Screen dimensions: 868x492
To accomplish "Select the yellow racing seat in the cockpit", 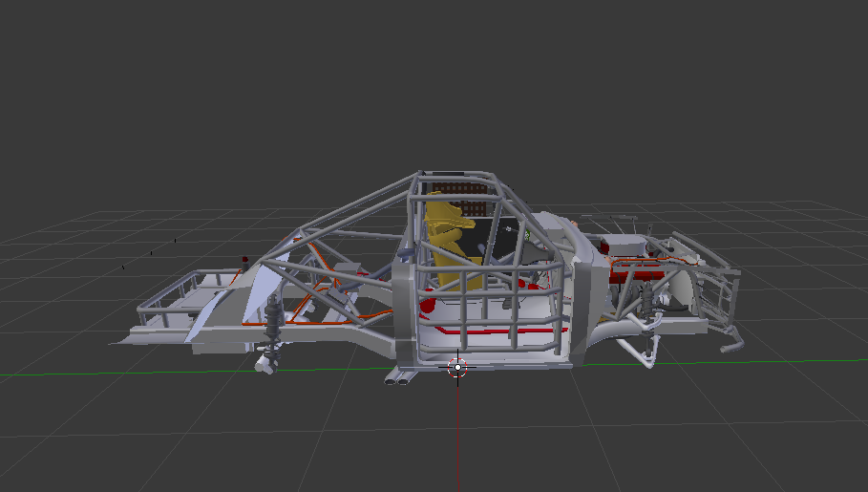I will [450, 241].
